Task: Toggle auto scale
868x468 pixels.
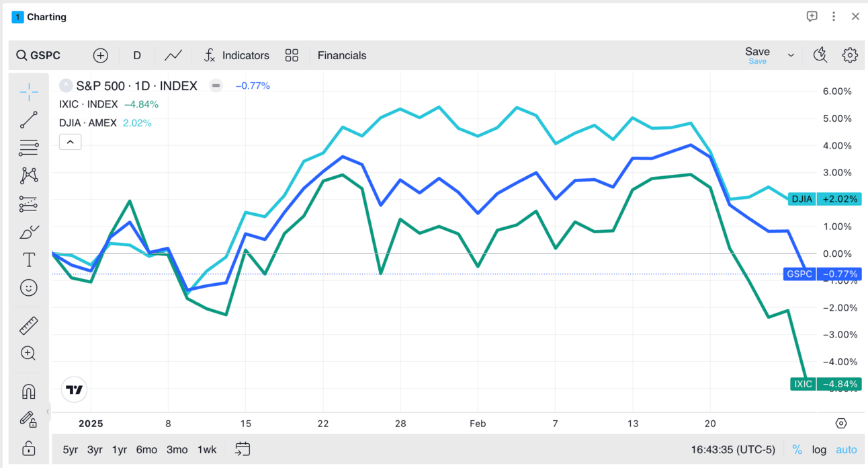Action: click(x=847, y=450)
